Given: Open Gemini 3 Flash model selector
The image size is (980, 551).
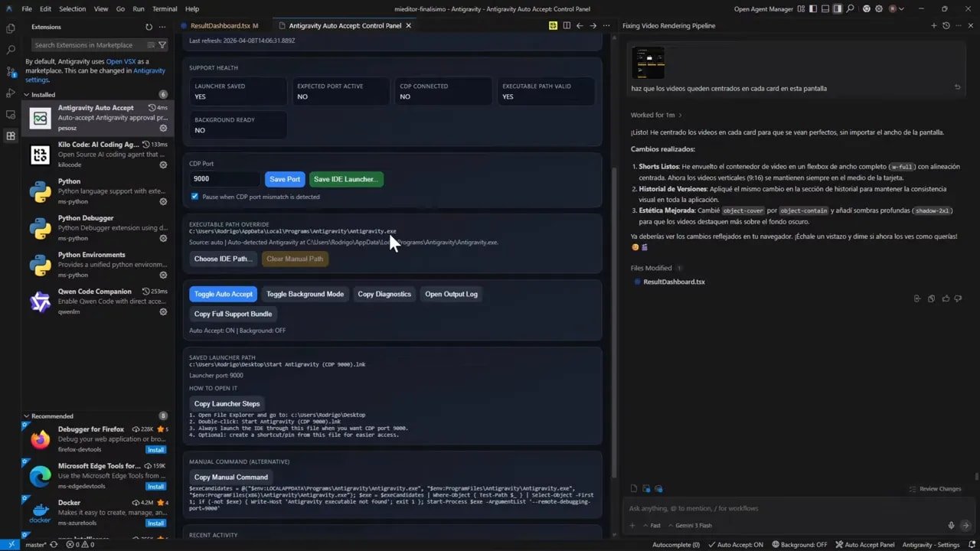Looking at the screenshot, I should click(x=689, y=526).
